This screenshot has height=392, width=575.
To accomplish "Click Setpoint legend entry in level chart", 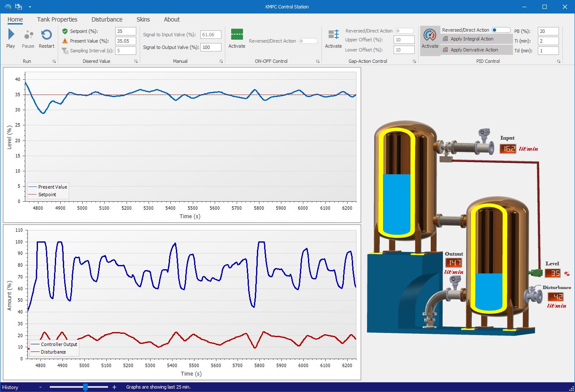I will pyautogui.click(x=42, y=195).
